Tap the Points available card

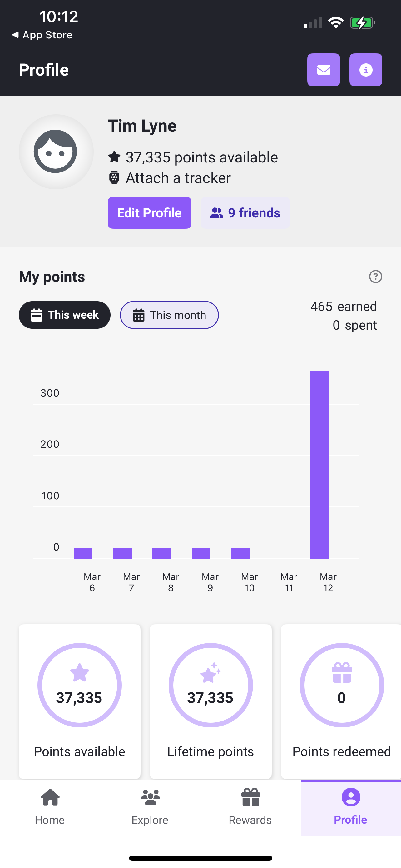(79, 701)
